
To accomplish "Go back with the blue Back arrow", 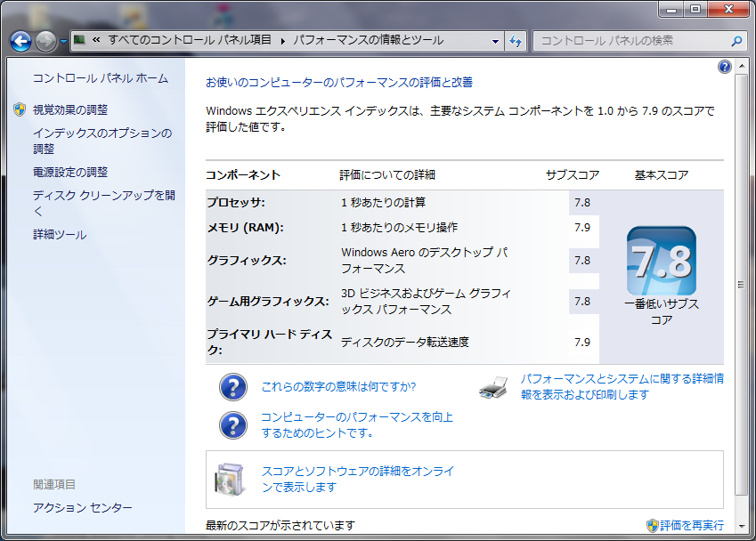I will 20,42.
